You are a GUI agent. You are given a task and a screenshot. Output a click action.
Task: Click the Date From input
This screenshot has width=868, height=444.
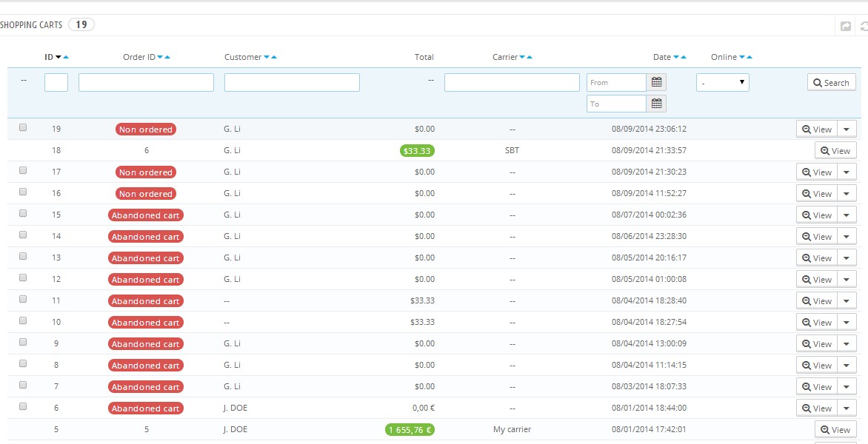point(617,82)
